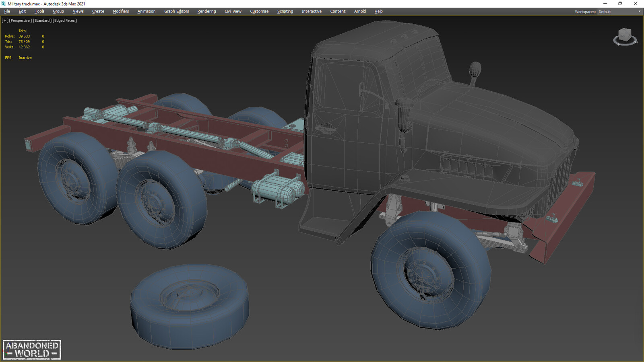644x362 pixels.
Task: Click the FPS Inactive status text
Action: tap(25, 58)
